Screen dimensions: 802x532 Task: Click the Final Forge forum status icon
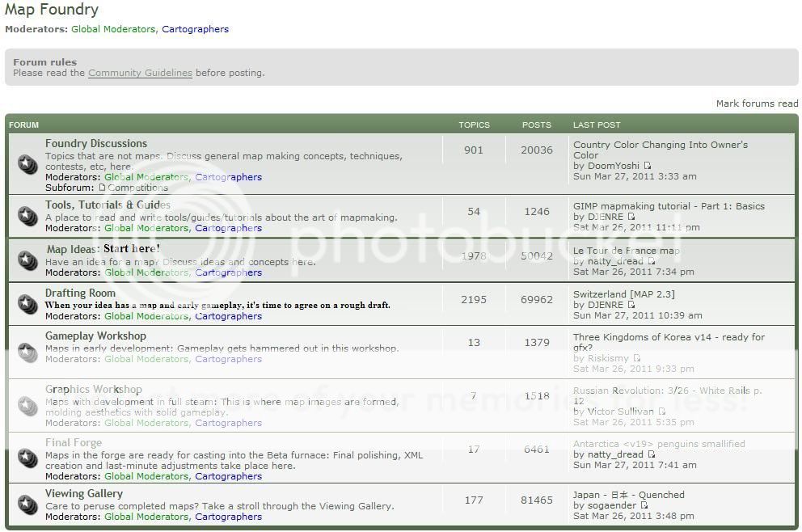(27, 458)
